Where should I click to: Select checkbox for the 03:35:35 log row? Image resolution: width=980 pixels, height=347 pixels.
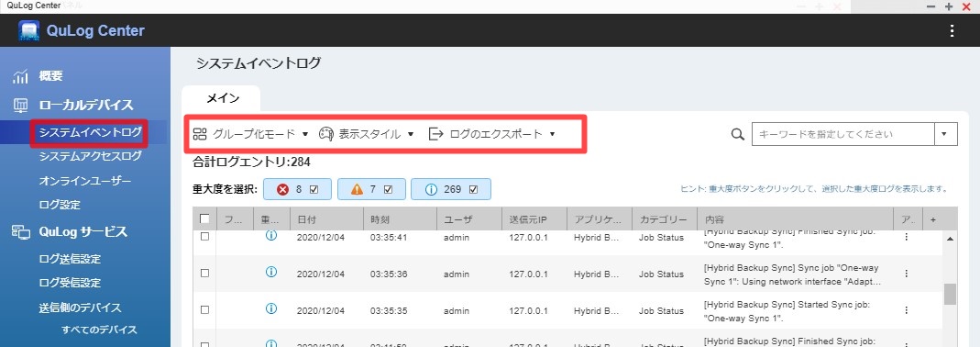pos(204,309)
